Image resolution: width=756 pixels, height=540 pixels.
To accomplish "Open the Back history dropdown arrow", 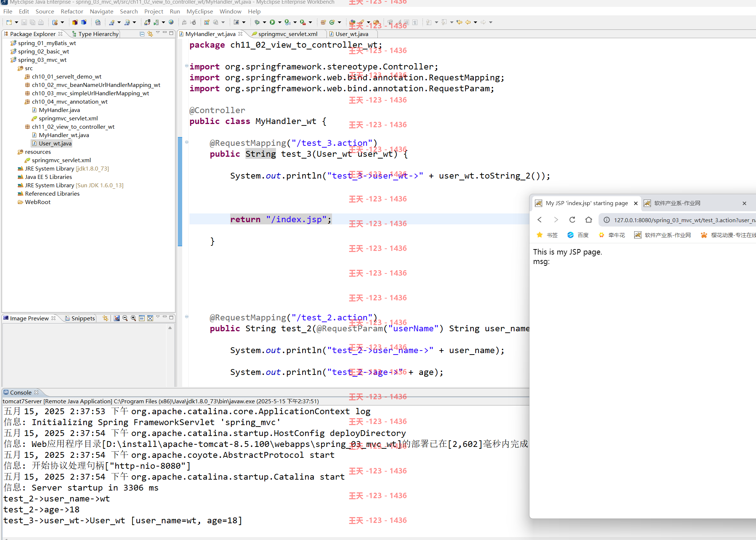I will (x=475, y=23).
